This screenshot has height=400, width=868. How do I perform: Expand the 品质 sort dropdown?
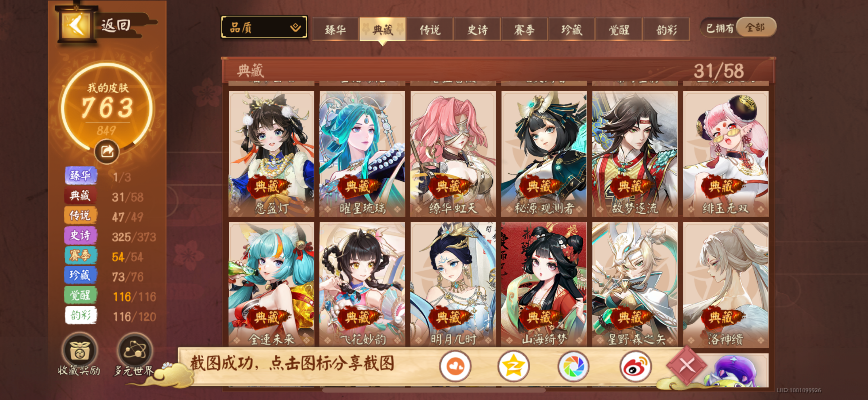[x=264, y=27]
